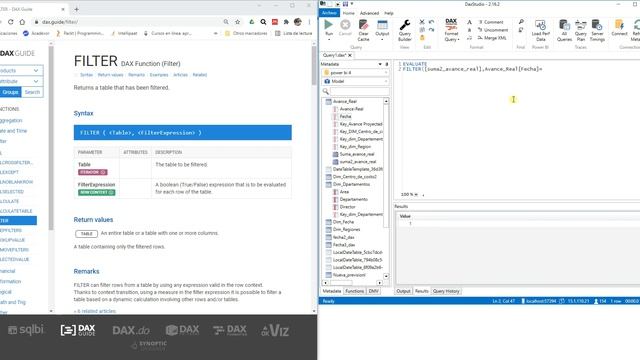Viewport: 640px width, 360px height.
Task: Click the Return values anchor link
Action: [110, 75]
